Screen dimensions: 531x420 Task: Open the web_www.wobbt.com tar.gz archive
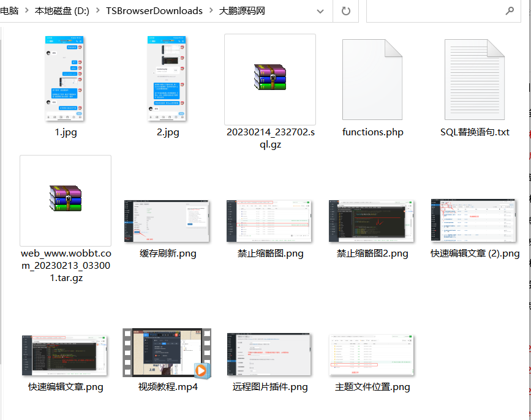click(66, 200)
